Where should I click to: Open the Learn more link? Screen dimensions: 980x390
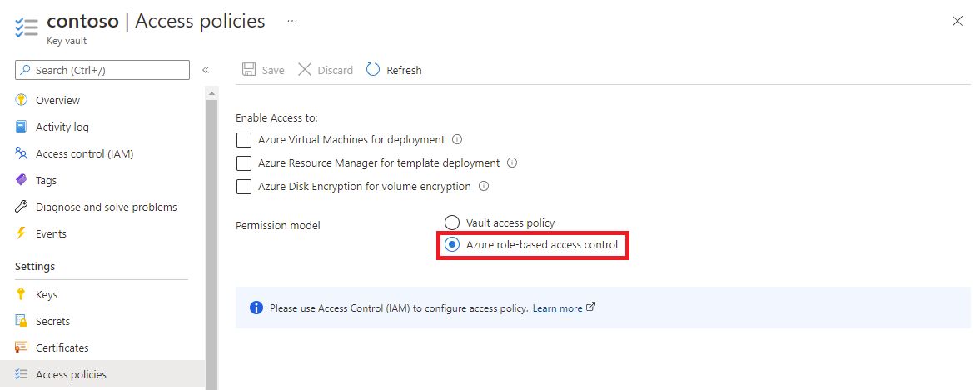point(557,308)
